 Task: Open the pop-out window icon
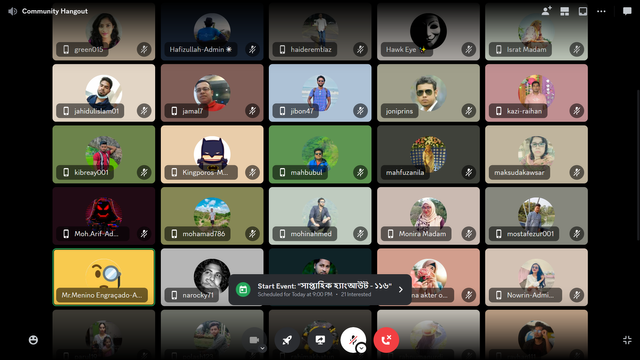click(583, 11)
